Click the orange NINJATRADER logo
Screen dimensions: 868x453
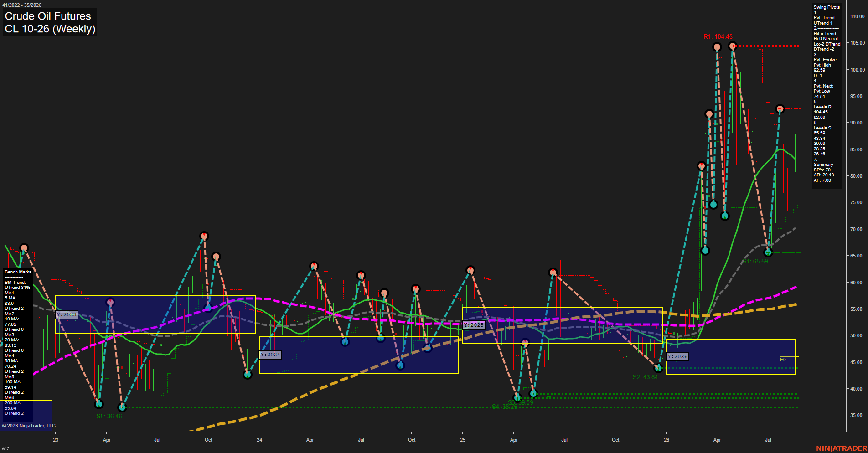pos(842,448)
